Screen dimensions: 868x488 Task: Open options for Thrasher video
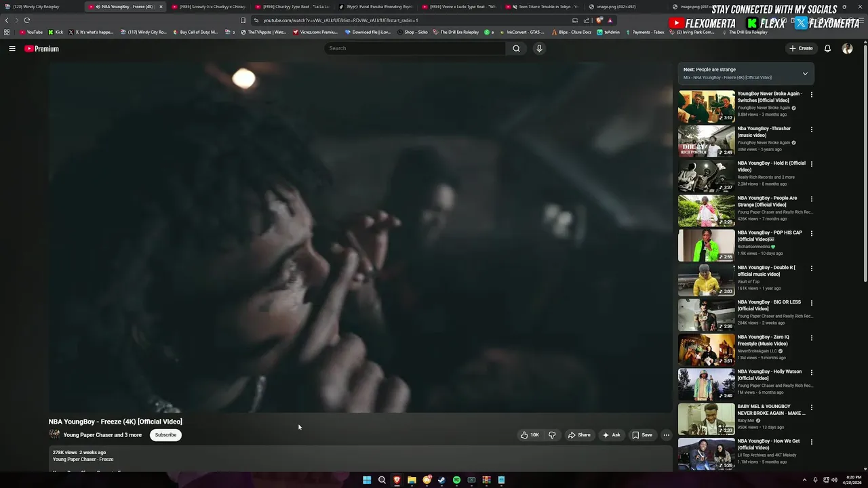tap(811, 129)
